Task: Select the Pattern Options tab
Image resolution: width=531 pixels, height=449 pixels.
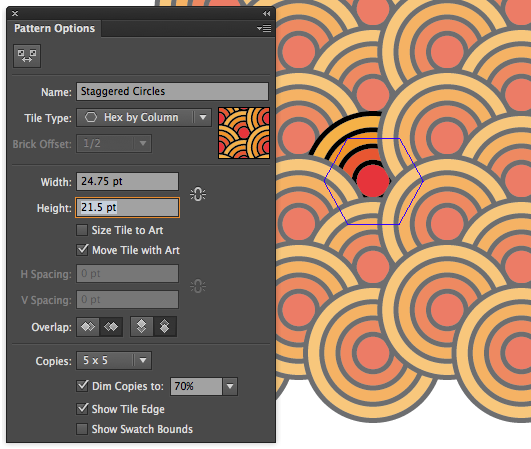Action: pos(54,28)
